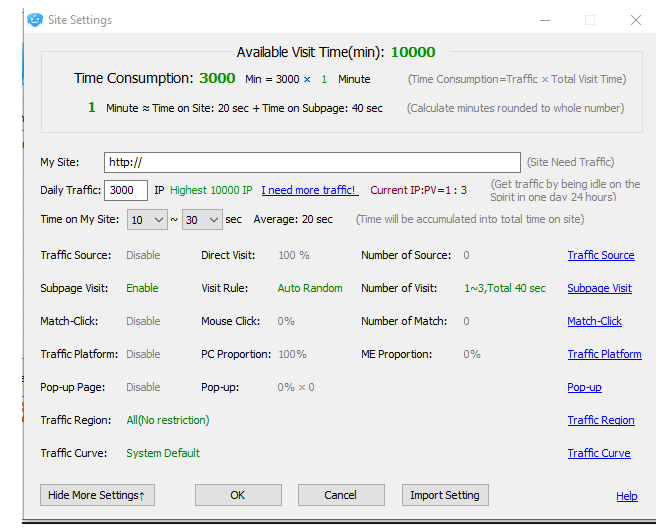
Task: Open the I need more traffic link
Action: [310, 190]
